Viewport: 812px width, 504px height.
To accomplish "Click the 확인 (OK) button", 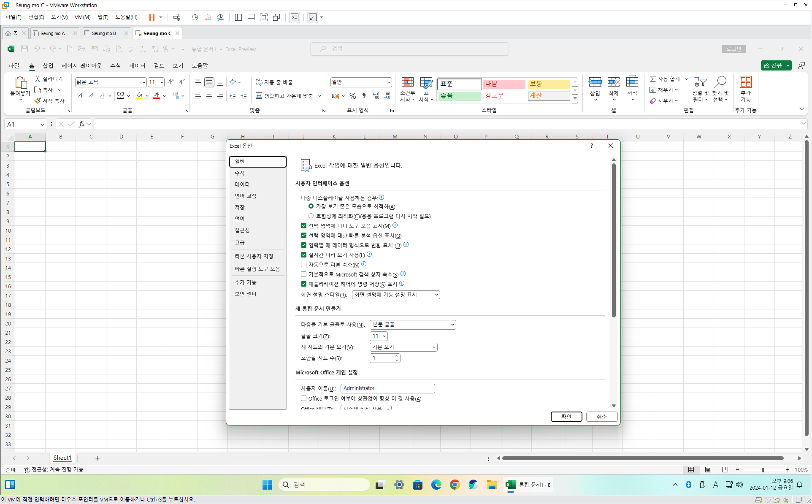I will click(566, 417).
